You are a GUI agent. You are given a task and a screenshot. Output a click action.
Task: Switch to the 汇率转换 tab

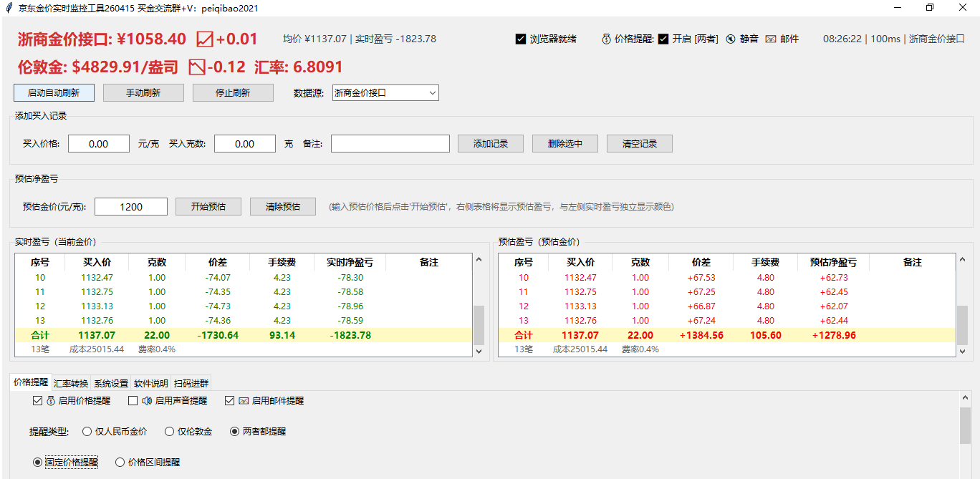click(71, 383)
